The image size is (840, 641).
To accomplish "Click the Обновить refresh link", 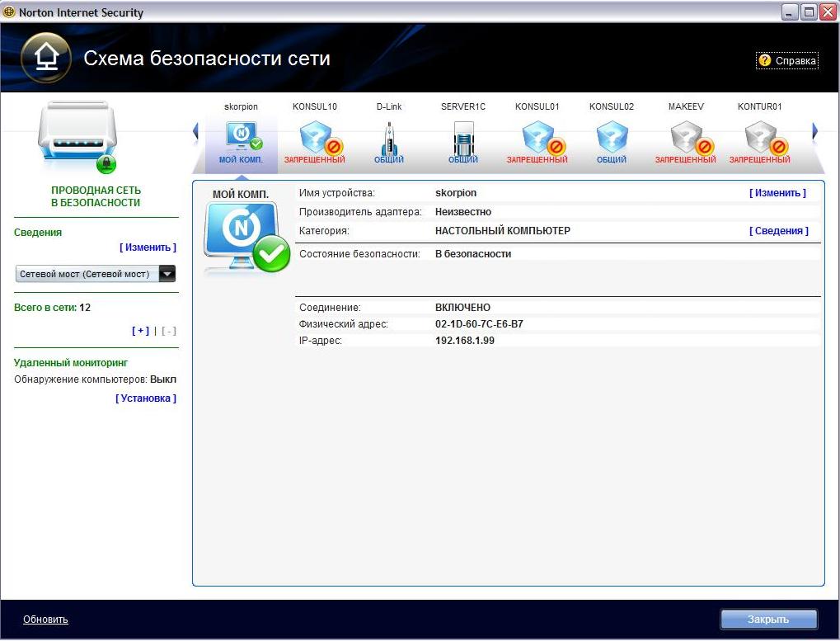I will (45, 620).
